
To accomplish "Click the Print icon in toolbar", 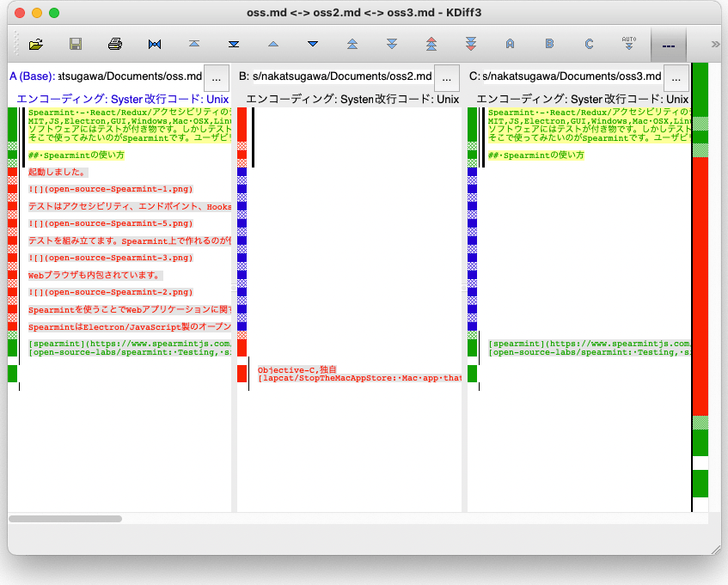I will pos(115,44).
